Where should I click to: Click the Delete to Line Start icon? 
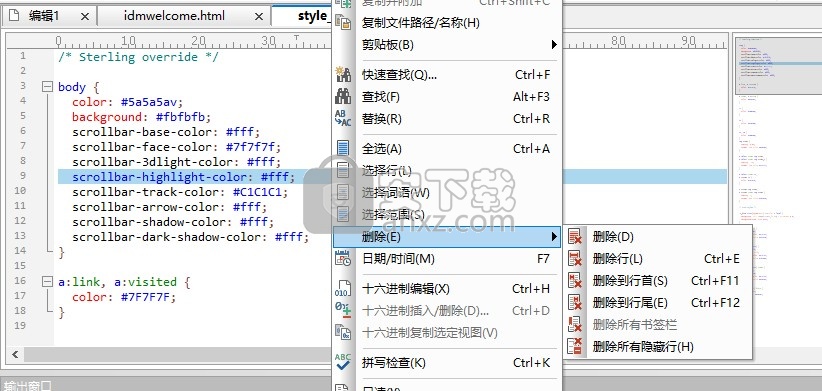[575, 280]
